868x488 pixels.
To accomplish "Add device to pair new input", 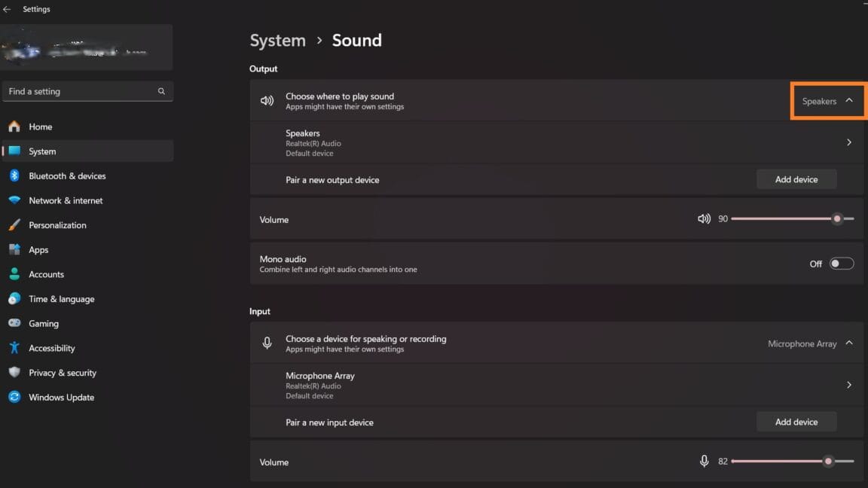I will (796, 422).
